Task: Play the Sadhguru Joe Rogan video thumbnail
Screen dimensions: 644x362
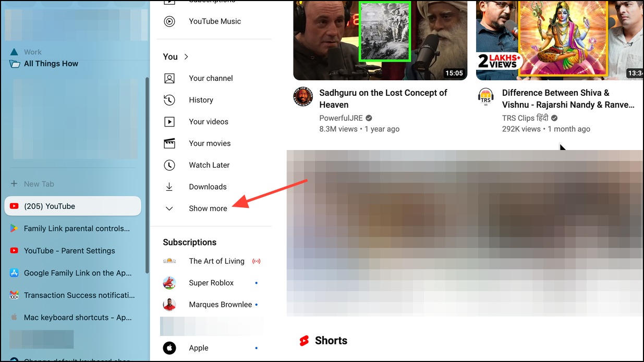Action: coord(380,40)
